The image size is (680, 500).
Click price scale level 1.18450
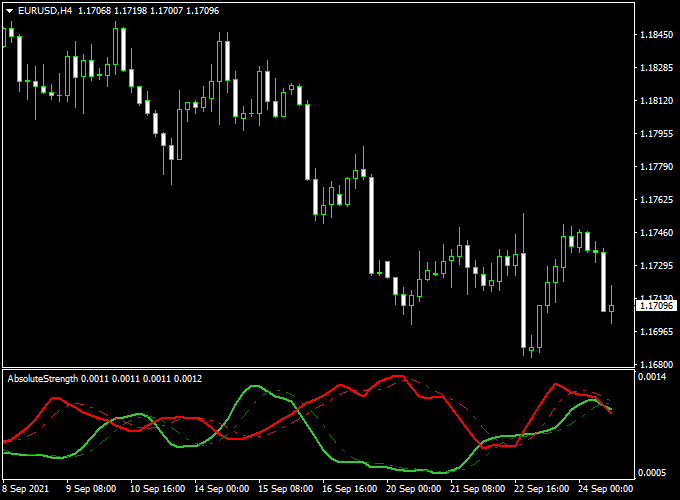657,35
